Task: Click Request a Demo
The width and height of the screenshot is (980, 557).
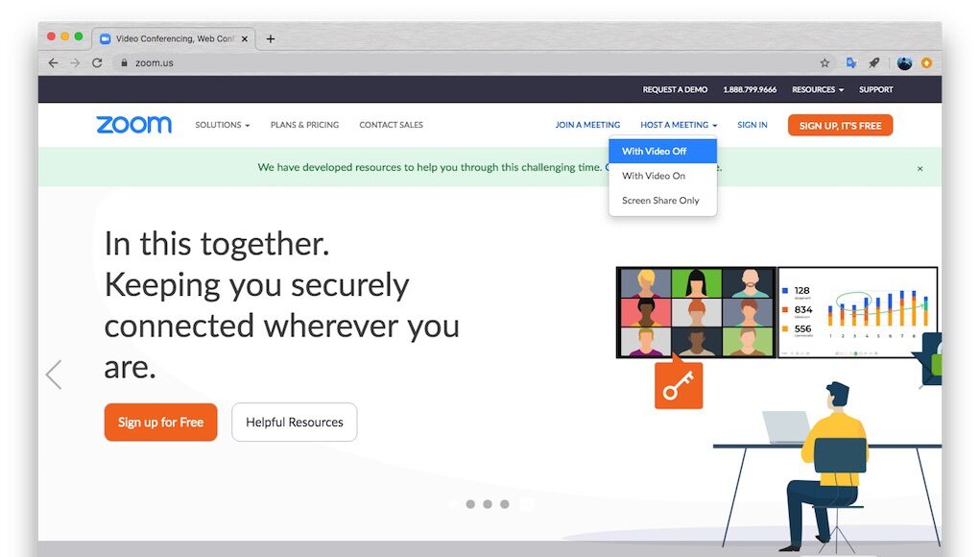Action: [675, 89]
